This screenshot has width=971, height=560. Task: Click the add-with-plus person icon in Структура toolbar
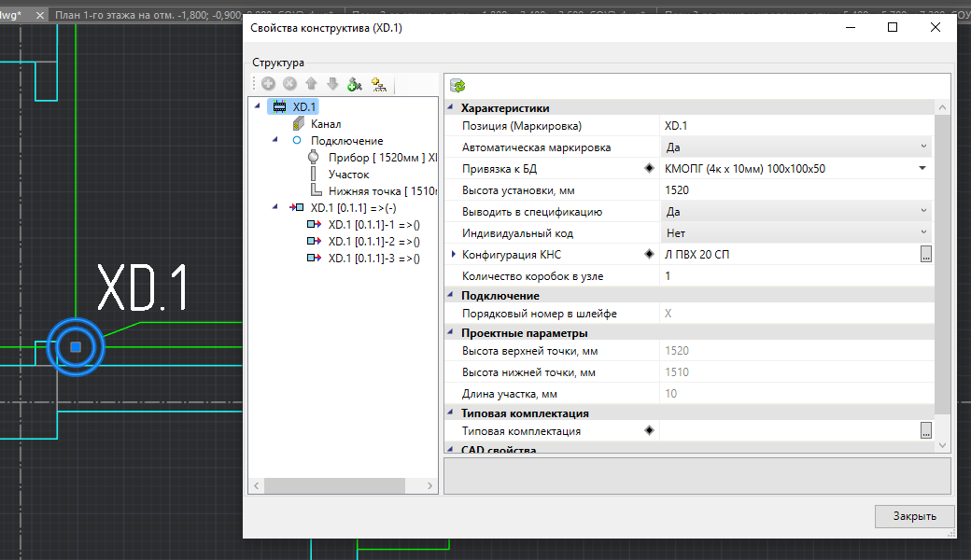click(x=354, y=85)
